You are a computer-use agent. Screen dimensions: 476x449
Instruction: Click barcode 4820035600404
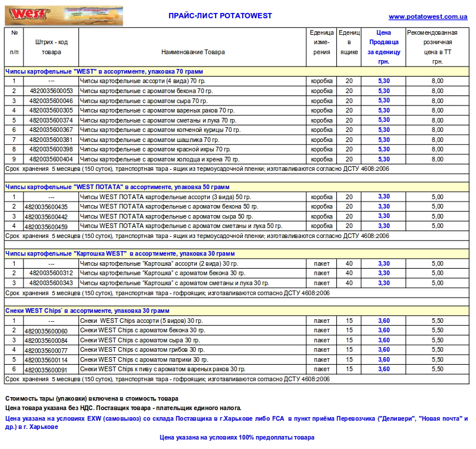pyautogui.click(x=51, y=159)
